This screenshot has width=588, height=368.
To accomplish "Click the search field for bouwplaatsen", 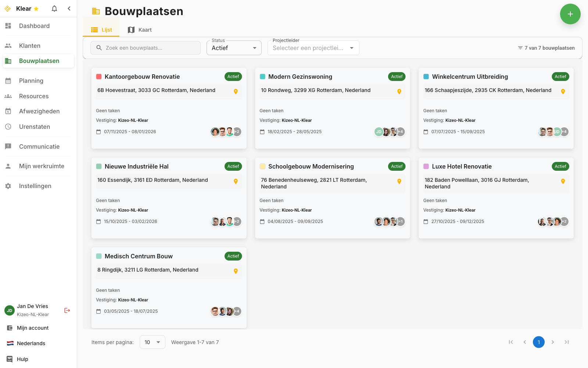I will pos(145,47).
